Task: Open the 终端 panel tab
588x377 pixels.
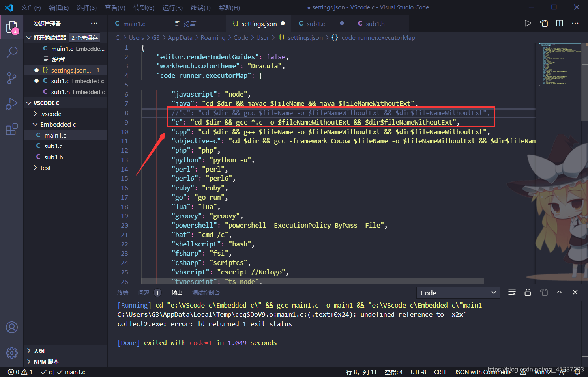Action: [123, 293]
